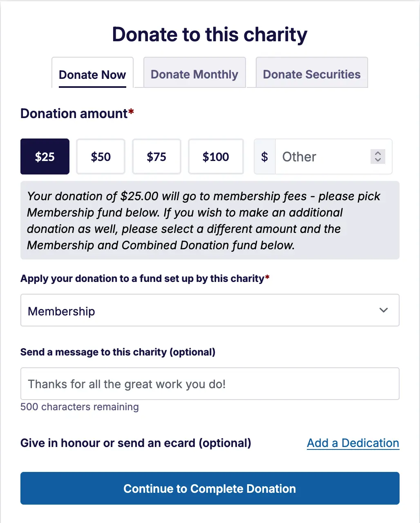The height and width of the screenshot is (523, 420).
Task: Click the Add a Dedication link
Action: tap(353, 443)
